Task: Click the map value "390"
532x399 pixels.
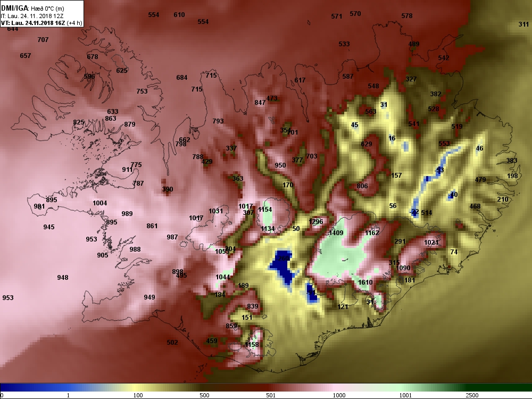Action: [167, 189]
